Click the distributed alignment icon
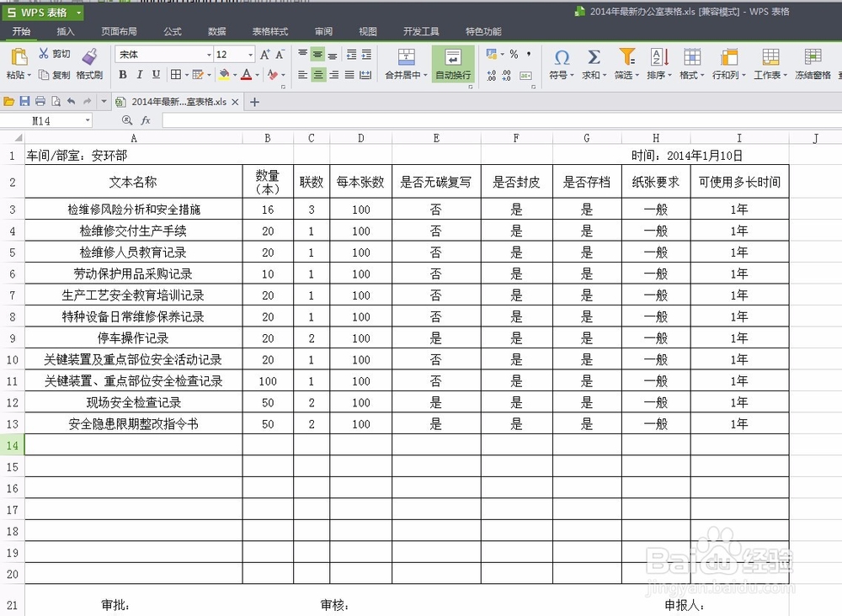The width and height of the screenshot is (842, 616). point(365,75)
